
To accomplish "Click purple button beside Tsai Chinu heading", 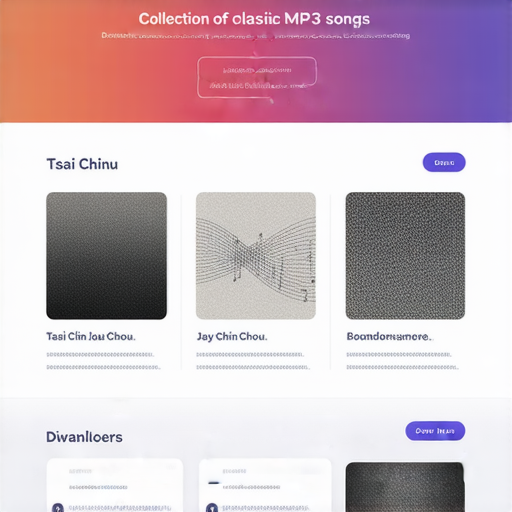I will [x=444, y=162].
